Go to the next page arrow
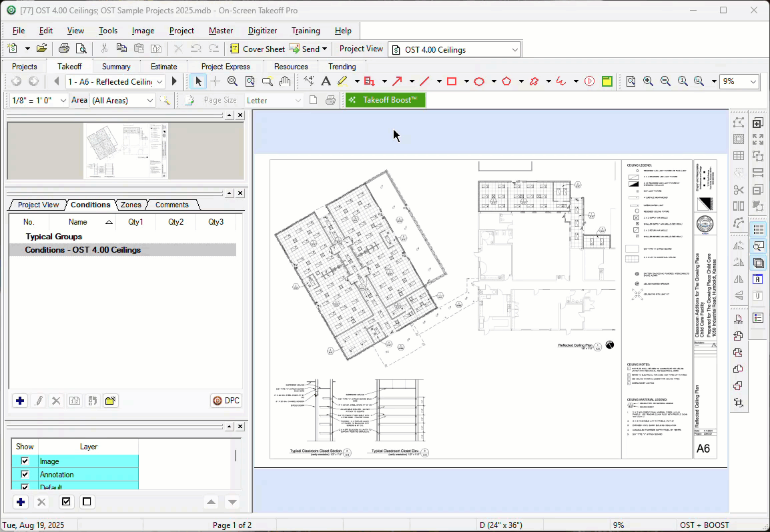770x532 pixels. click(x=175, y=81)
